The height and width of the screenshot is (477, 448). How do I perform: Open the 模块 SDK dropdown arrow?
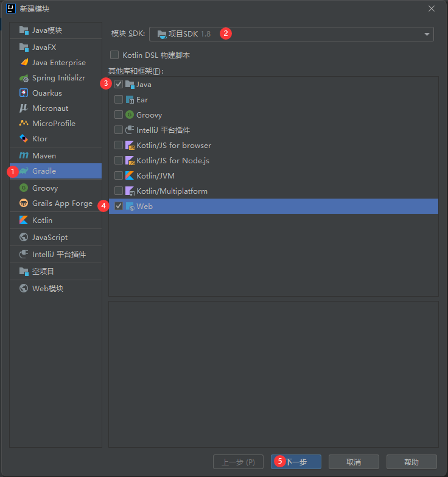click(x=427, y=34)
